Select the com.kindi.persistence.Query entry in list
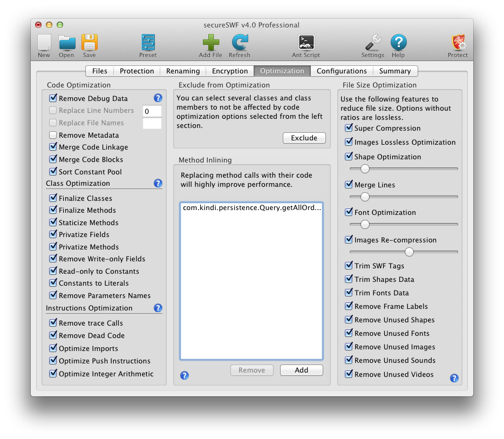 coord(251,207)
